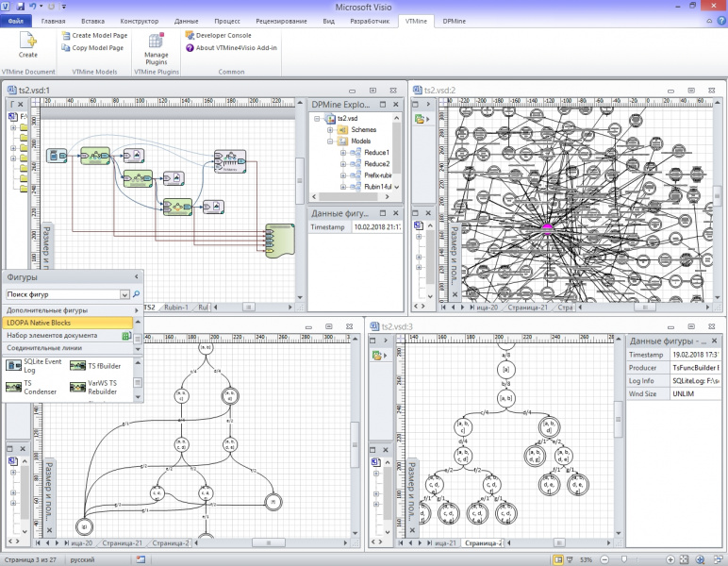Select Соединительные линии stencil
Viewport: 728px width, 566px height.
[x=68, y=348]
